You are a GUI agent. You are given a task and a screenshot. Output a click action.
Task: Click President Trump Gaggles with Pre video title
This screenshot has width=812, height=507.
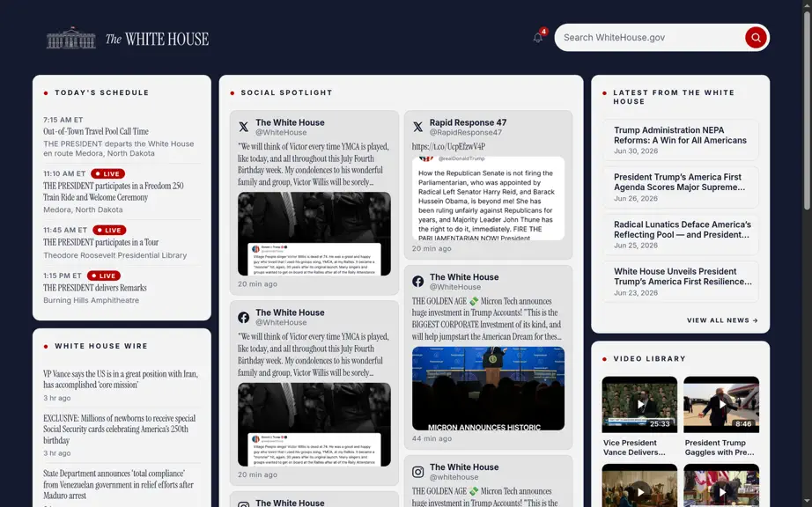coord(720,447)
